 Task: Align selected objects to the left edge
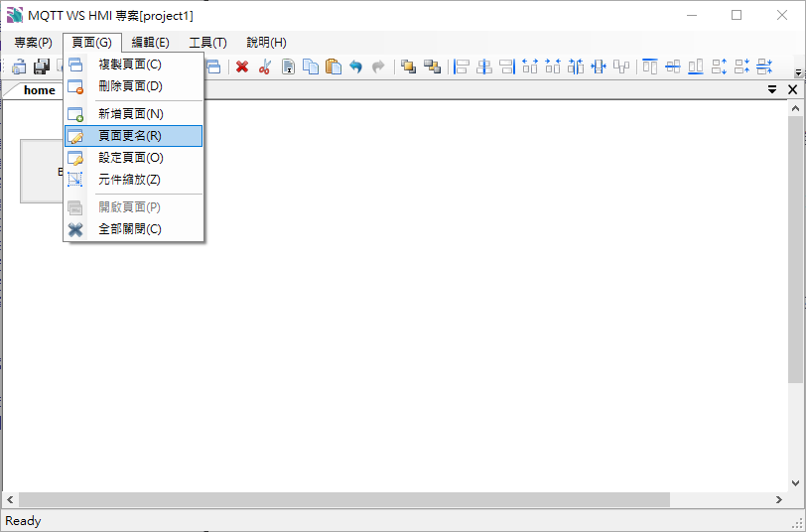point(462,66)
